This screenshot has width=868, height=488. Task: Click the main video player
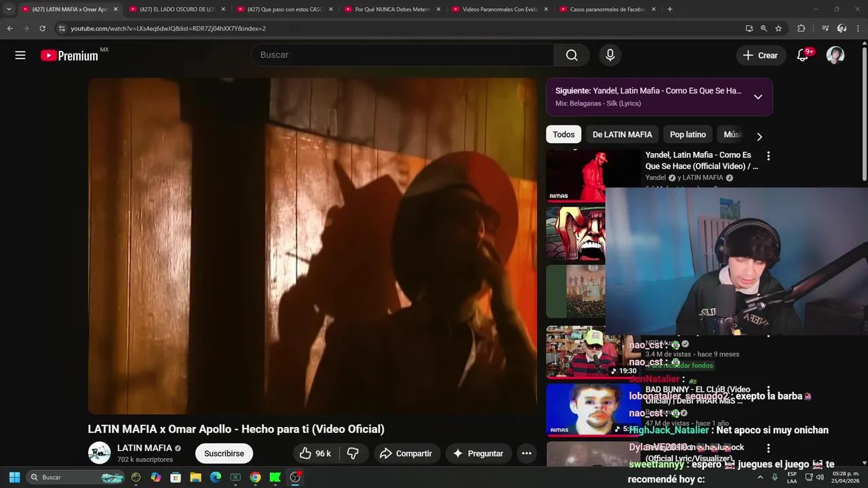tap(312, 245)
